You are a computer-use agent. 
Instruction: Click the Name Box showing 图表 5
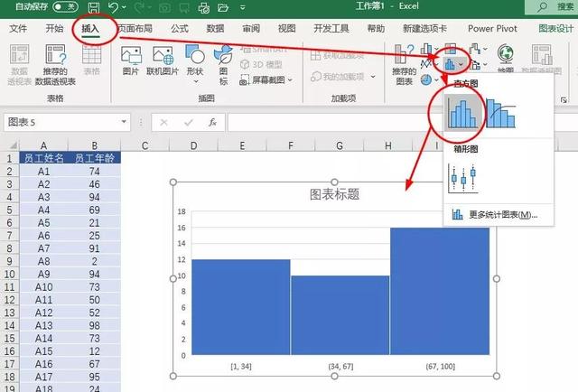(x=62, y=122)
